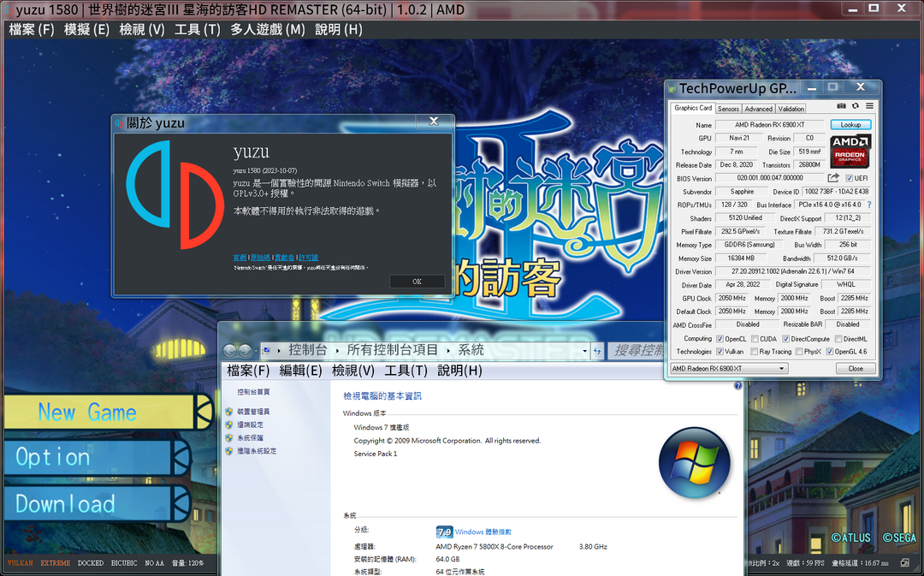Image resolution: width=924 pixels, height=576 pixels.
Task: Toggle the Vulkan checkbox in GPU-Z
Action: pos(720,352)
